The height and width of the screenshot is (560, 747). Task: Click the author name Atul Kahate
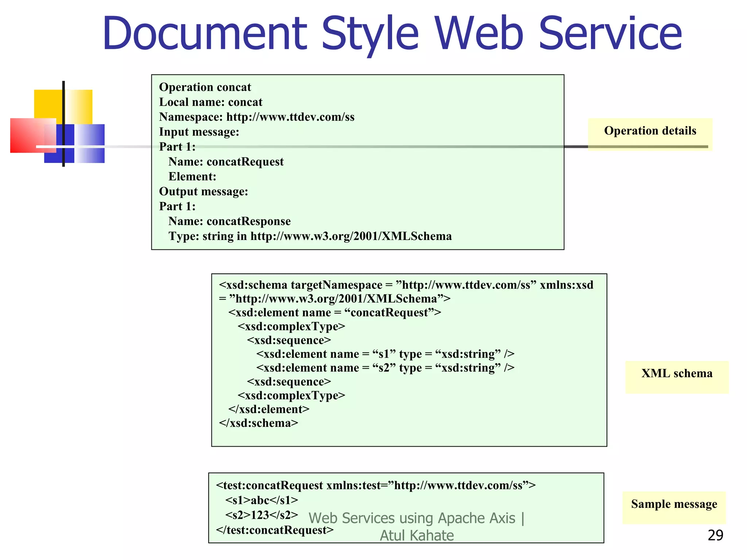[417, 536]
